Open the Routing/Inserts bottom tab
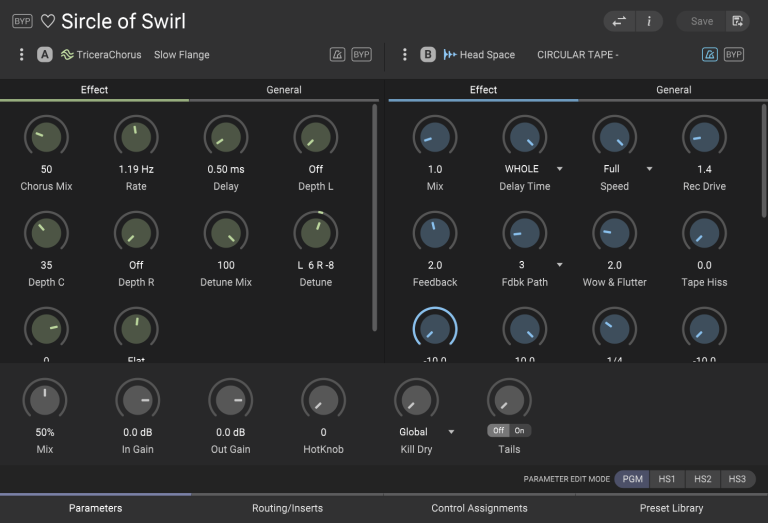The width and height of the screenshot is (768, 523). click(288, 508)
